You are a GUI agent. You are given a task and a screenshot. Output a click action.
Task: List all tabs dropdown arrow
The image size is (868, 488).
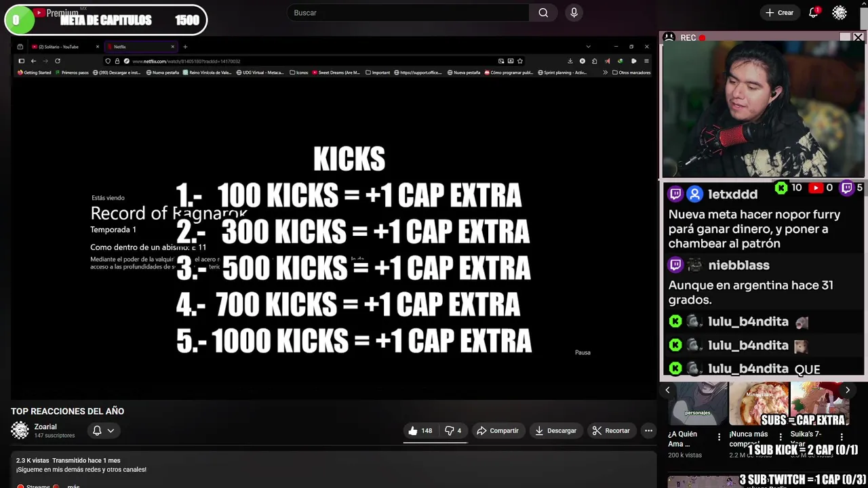coord(589,47)
